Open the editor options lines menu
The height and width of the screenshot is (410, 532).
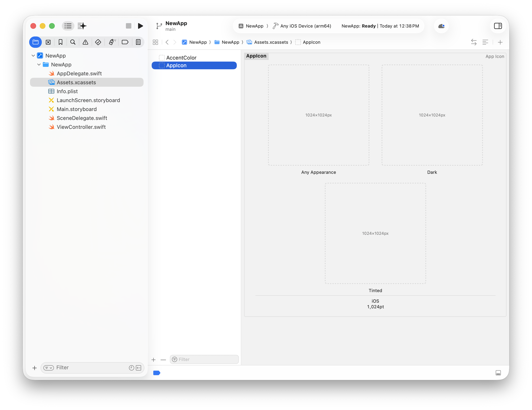[485, 42]
